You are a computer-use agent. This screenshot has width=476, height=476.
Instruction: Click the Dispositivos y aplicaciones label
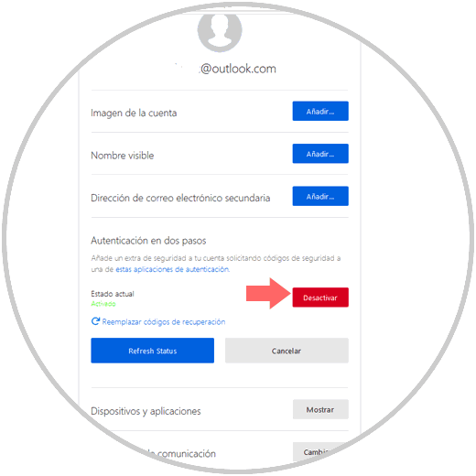point(146,411)
